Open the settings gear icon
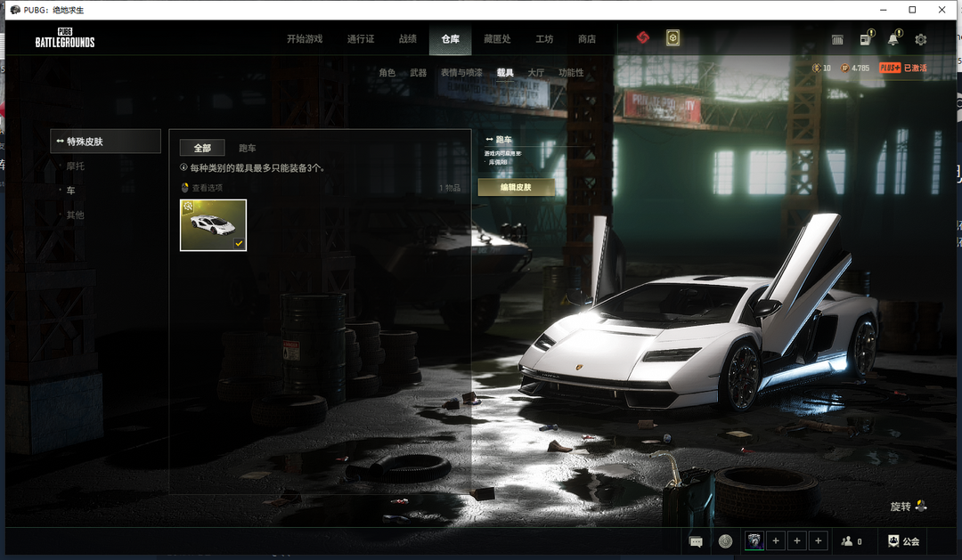This screenshot has width=962, height=560. pyautogui.click(x=920, y=39)
